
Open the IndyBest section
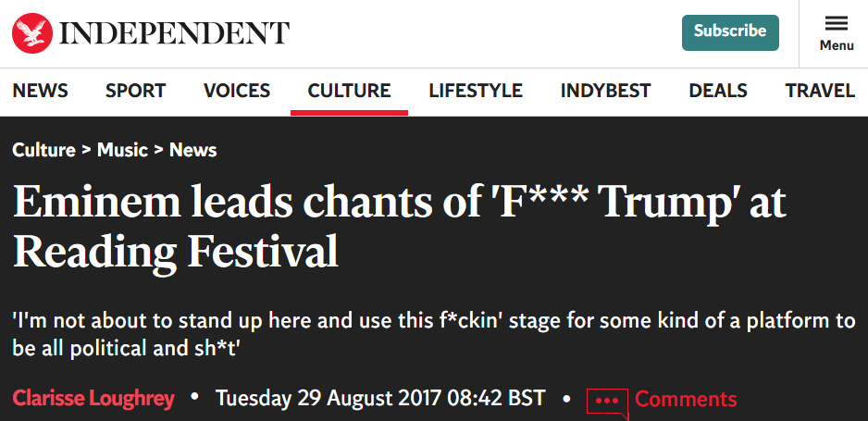[605, 91]
